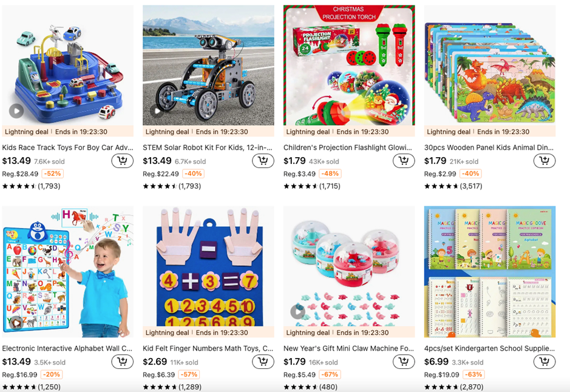Screen dimensions: 570x392
Task: Add Kid Felt Finger Numbers toy to cart
Action: pyautogui.click(x=263, y=362)
